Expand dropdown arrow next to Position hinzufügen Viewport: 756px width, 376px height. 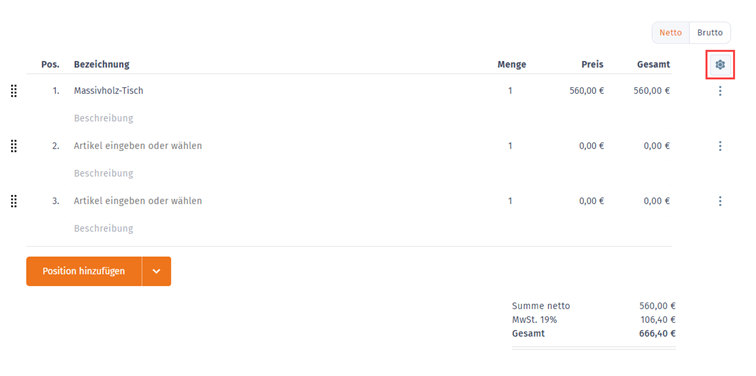click(156, 271)
